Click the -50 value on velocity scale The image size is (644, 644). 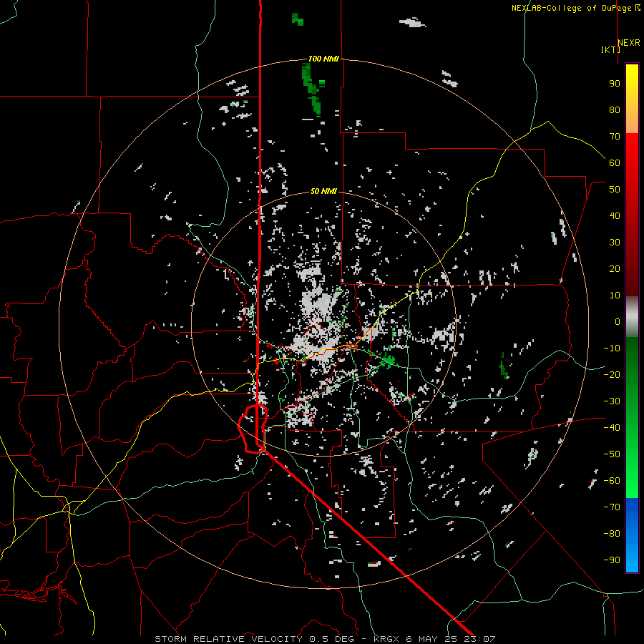click(612, 454)
